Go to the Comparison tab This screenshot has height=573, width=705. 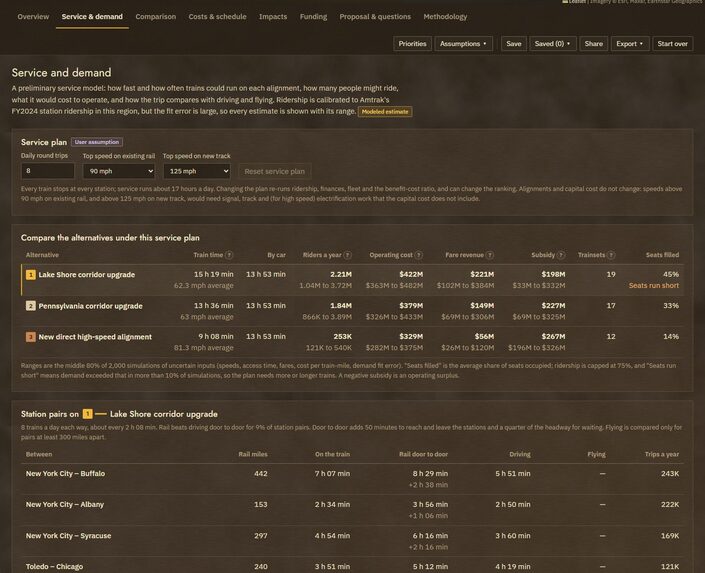156,17
